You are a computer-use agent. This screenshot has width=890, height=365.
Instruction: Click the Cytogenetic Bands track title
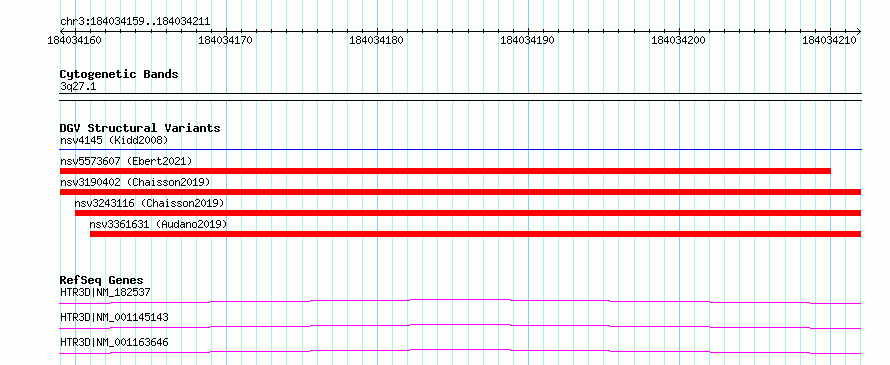(119, 74)
